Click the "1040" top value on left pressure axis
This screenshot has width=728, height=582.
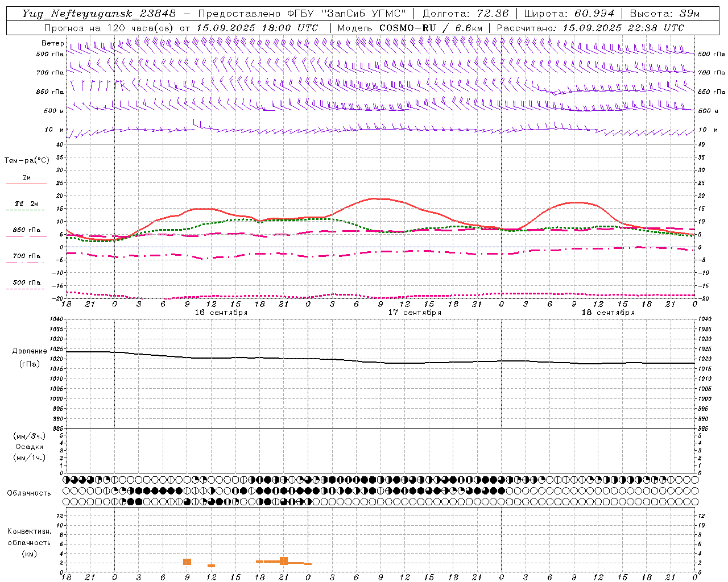56,319
